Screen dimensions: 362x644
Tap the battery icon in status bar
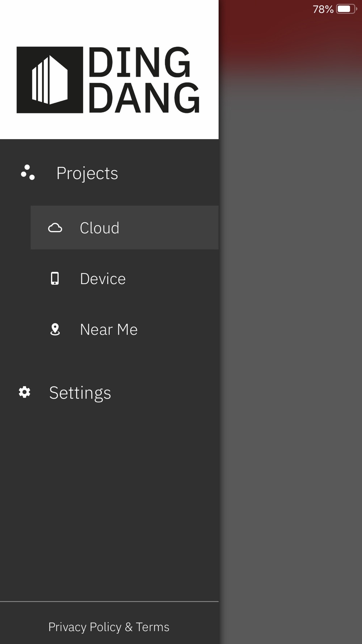[346, 9]
